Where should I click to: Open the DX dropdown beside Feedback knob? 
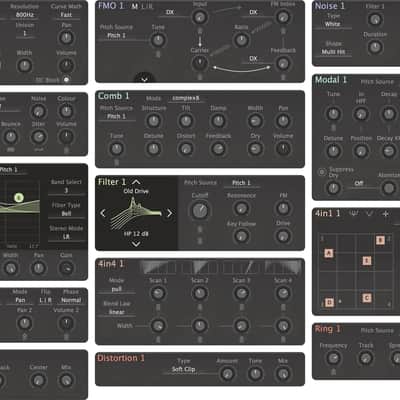(x=253, y=58)
